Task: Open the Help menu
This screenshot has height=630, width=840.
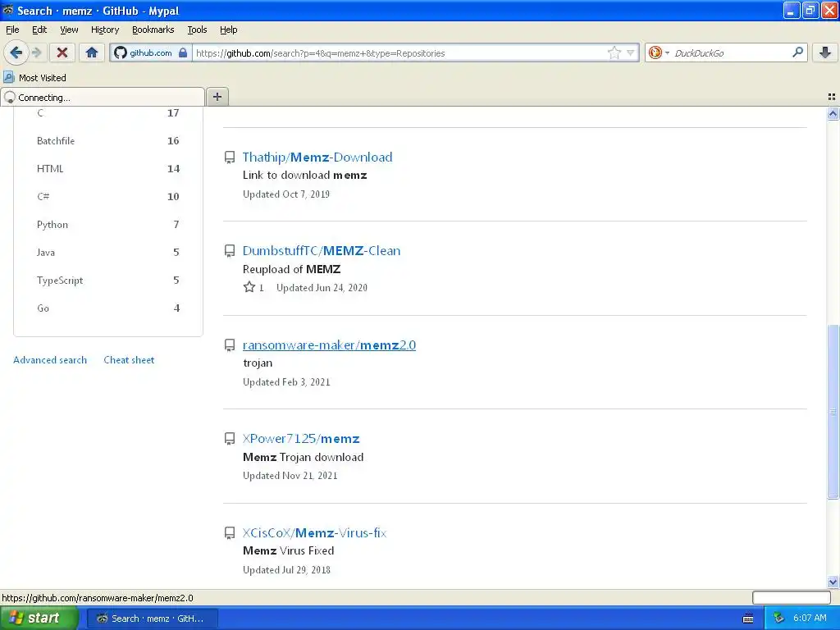Action: tap(228, 30)
